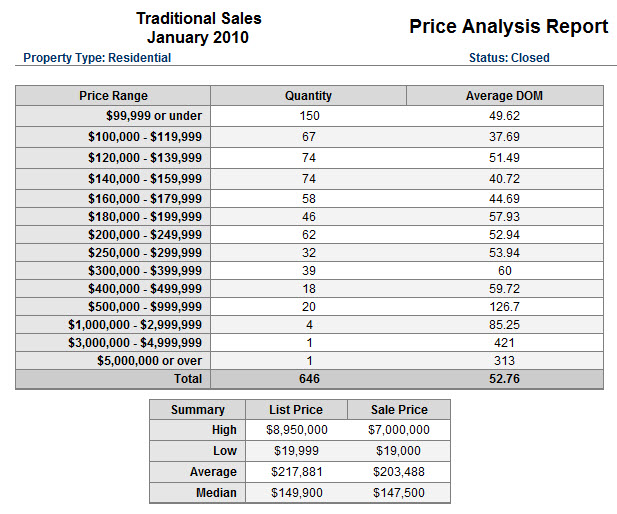Click the Price Analysis Report title
617x514 pixels.
508,27
